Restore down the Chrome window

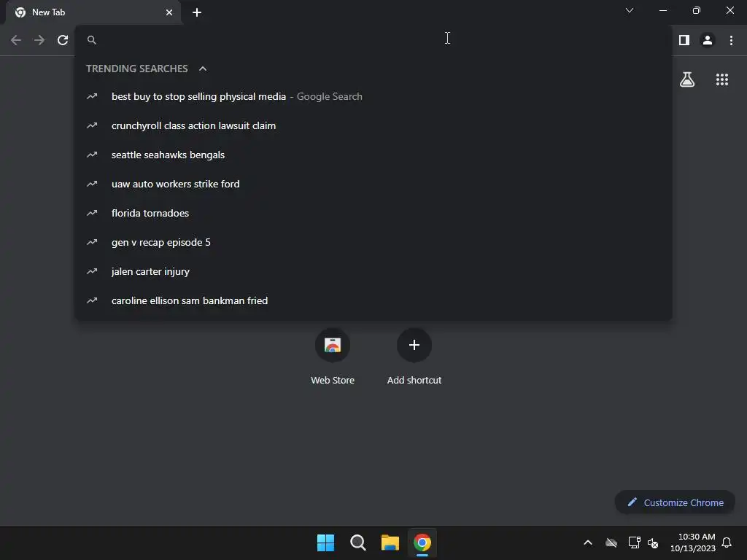(697, 10)
